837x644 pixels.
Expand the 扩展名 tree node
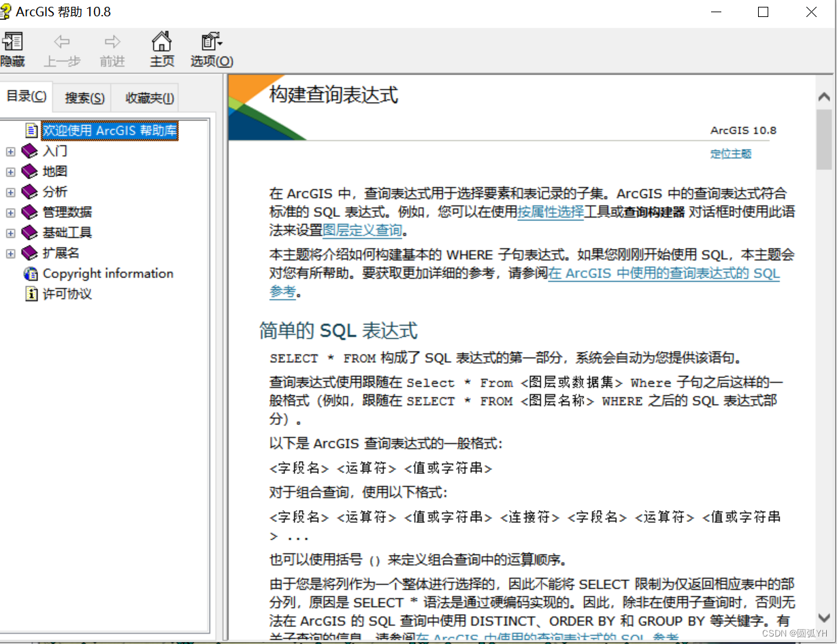(x=10, y=253)
